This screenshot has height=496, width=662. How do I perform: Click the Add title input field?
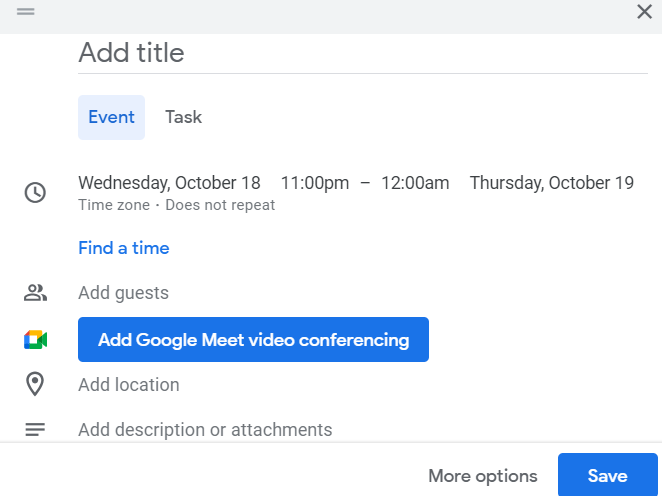pyautogui.click(x=363, y=53)
